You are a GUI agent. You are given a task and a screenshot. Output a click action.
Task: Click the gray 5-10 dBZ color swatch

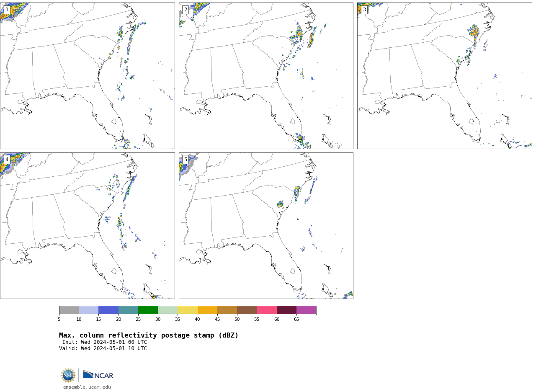coord(69,310)
